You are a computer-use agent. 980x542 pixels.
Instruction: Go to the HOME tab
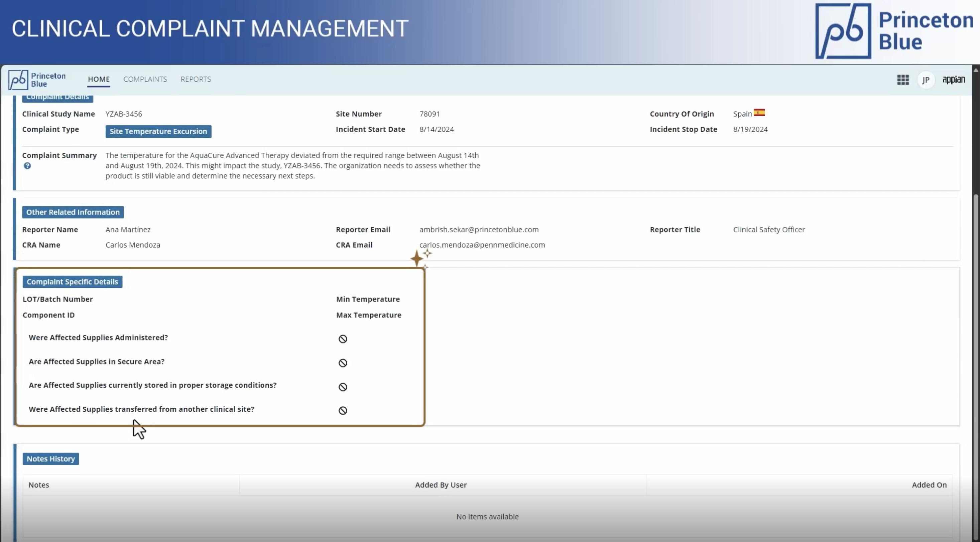99,79
